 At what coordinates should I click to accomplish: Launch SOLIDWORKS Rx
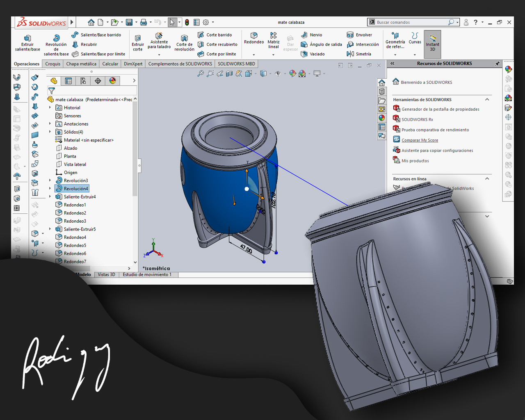coord(417,120)
